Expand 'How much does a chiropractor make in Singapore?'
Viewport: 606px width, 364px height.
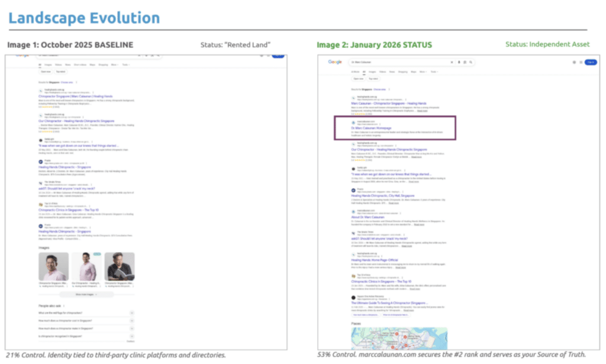pos(86,328)
